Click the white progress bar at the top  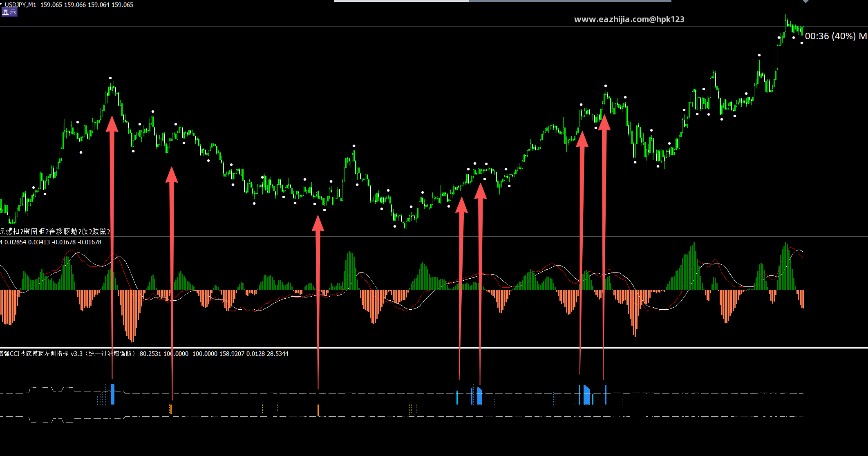pyautogui.click(x=401, y=1)
